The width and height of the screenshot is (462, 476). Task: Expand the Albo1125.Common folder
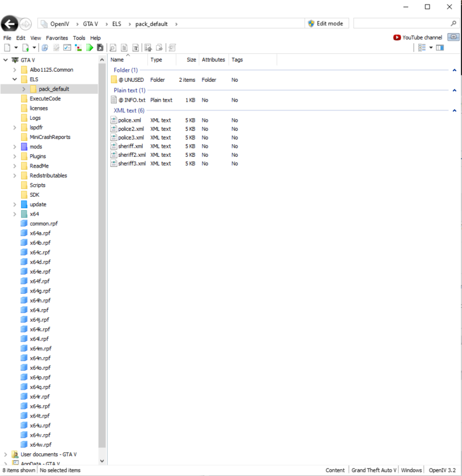[15, 70]
